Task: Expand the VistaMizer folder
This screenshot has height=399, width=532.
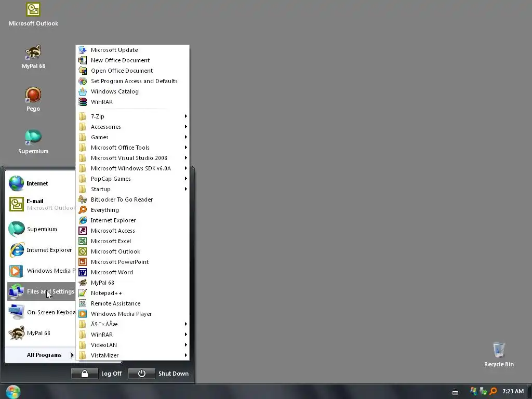Action: (132, 355)
